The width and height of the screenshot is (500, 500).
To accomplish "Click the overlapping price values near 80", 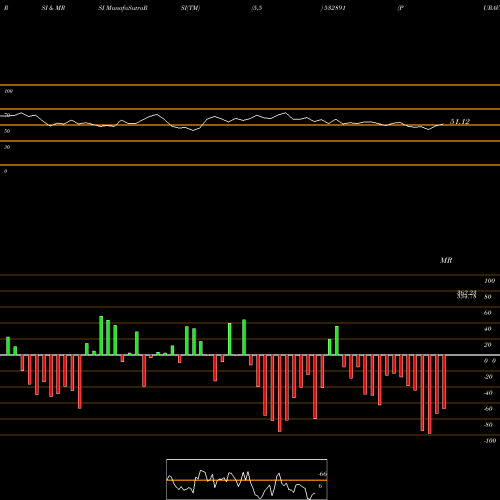I will click(466, 294).
